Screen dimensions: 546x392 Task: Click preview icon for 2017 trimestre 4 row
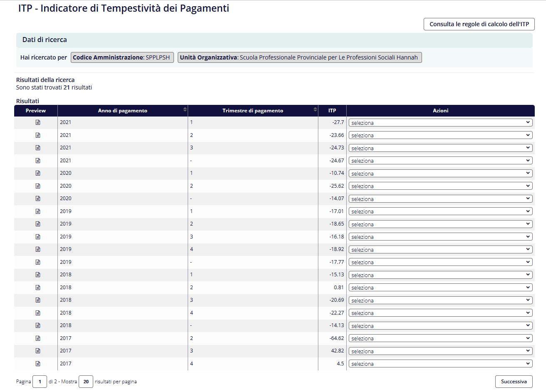point(38,364)
